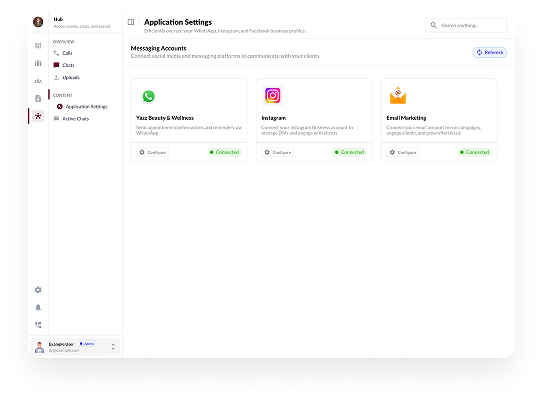
Task: Click the phone icon next to Calls
Action: tap(56, 53)
